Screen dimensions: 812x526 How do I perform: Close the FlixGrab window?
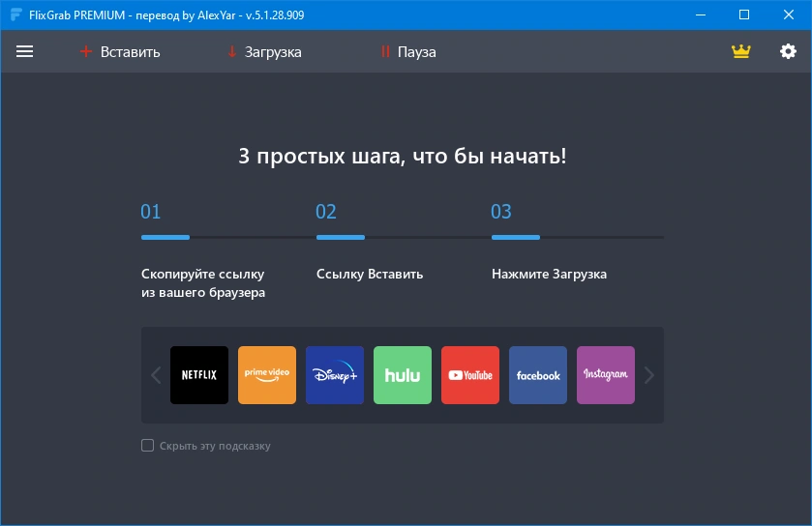(x=788, y=15)
